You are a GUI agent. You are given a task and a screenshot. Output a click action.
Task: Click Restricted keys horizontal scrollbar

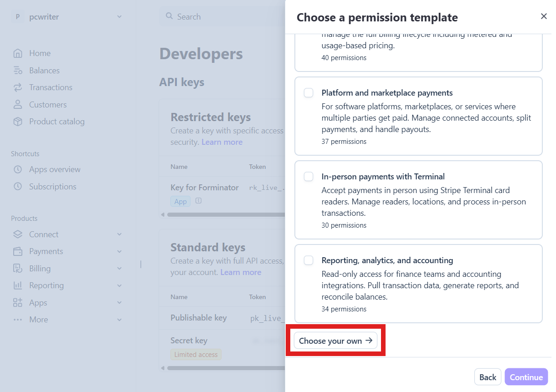point(226,214)
